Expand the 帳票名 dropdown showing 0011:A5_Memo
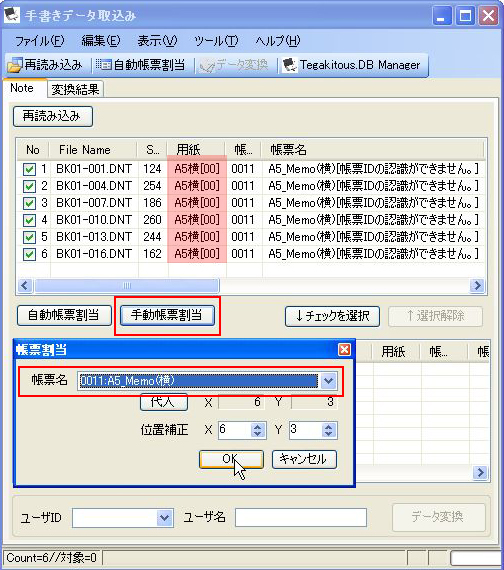Image resolution: width=504 pixels, height=570 pixels. click(x=328, y=381)
